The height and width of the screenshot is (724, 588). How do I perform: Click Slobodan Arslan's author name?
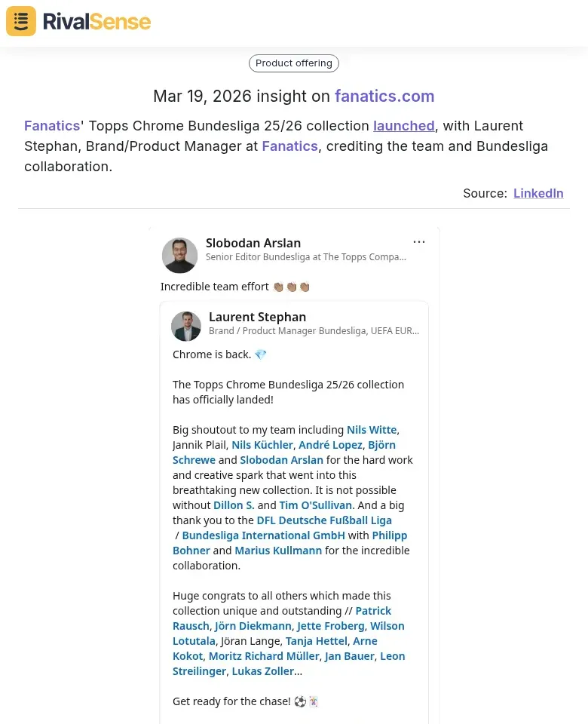pyautogui.click(x=253, y=243)
